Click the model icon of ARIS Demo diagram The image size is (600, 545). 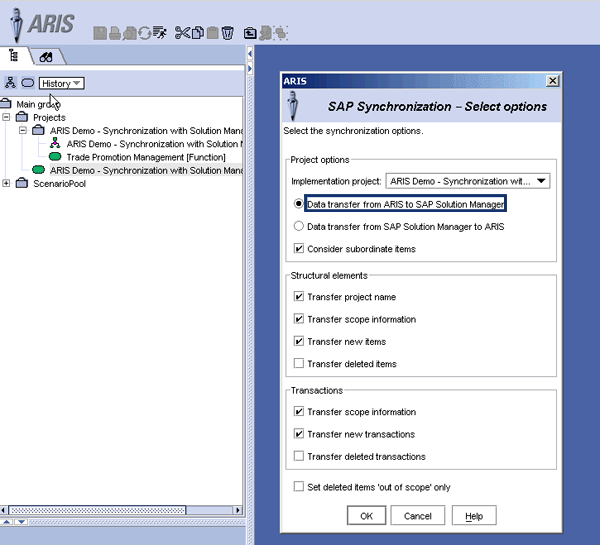[x=55, y=143]
